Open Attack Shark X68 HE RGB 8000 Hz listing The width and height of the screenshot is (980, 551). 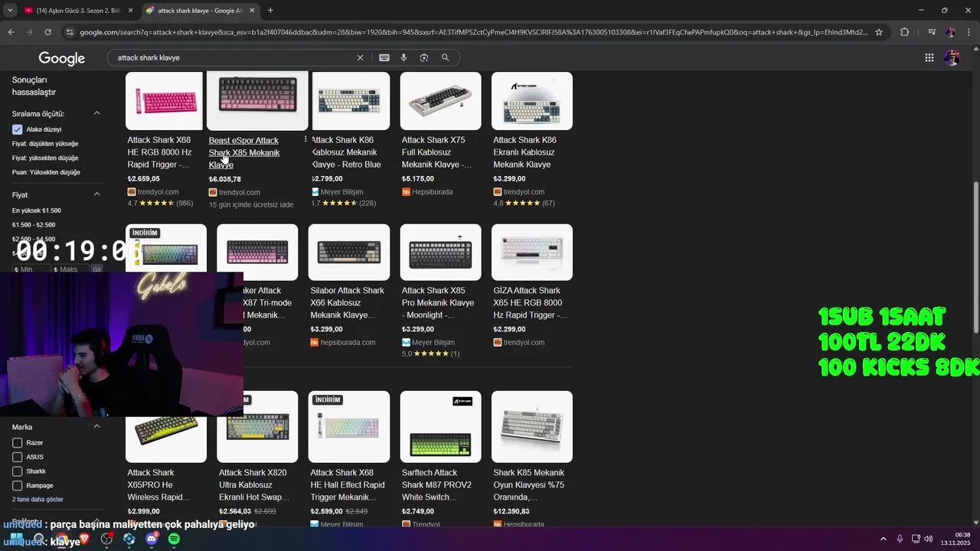[x=158, y=152]
